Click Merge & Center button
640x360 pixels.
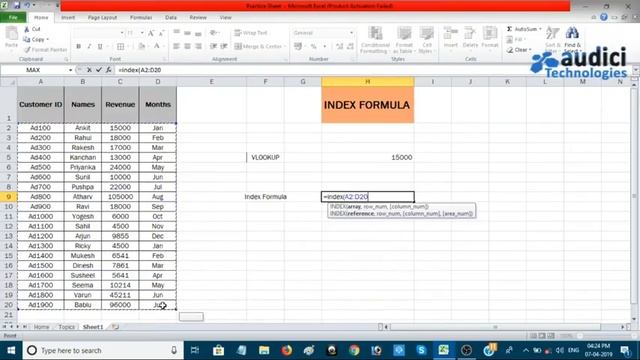coord(258,46)
